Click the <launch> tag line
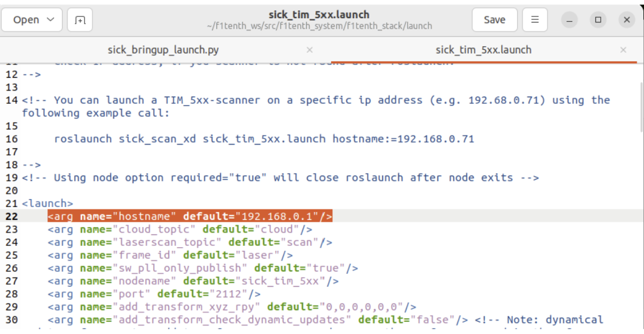This screenshot has width=644, height=334. coord(47,203)
